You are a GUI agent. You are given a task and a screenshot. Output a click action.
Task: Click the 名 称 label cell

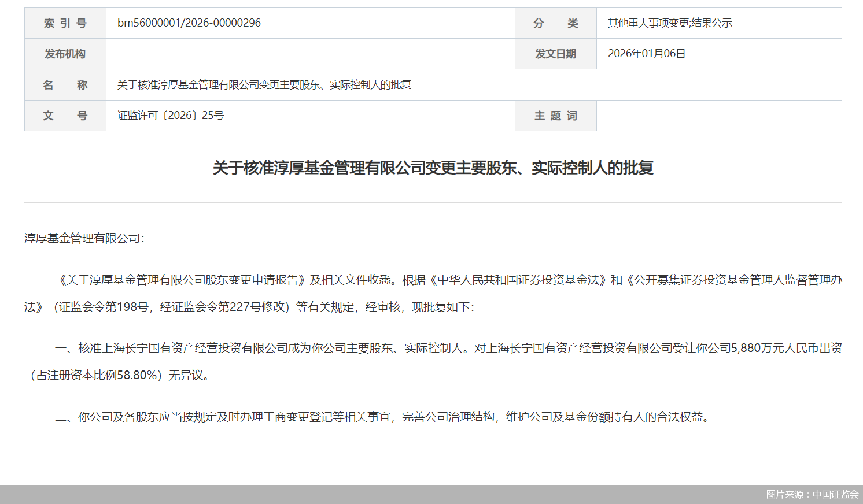pyautogui.click(x=65, y=84)
